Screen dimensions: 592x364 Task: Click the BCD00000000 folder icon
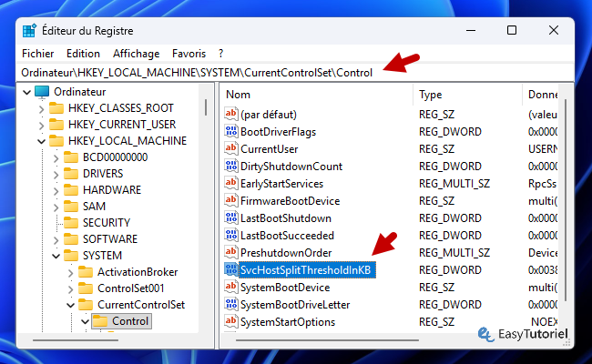(x=71, y=157)
